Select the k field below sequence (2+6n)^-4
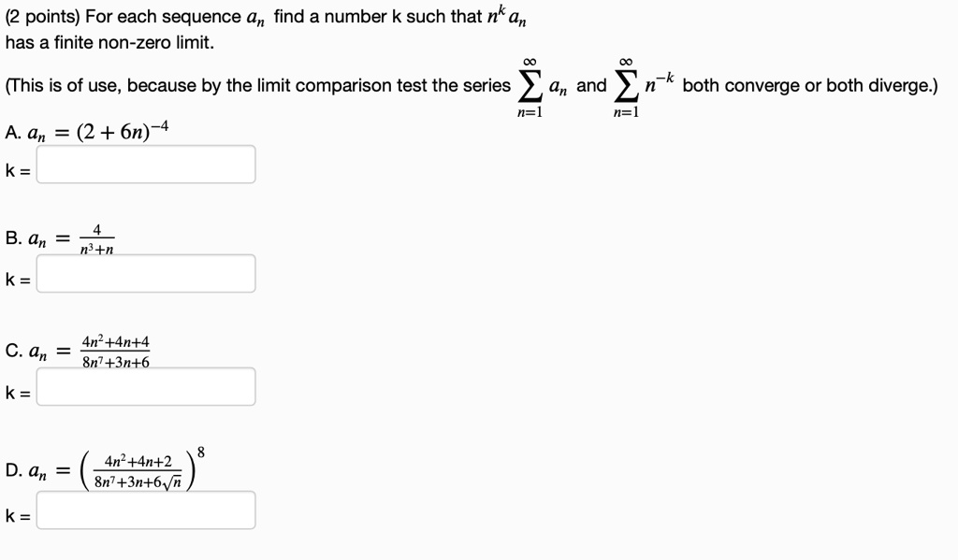 (146, 164)
